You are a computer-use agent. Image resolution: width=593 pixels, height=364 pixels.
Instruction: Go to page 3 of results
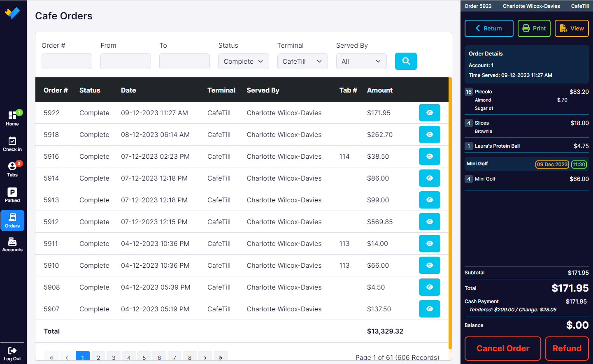click(114, 357)
